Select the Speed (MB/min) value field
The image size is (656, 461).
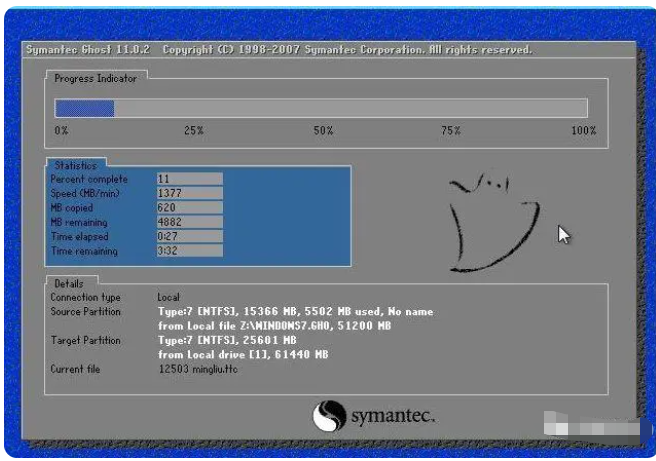tap(188, 192)
